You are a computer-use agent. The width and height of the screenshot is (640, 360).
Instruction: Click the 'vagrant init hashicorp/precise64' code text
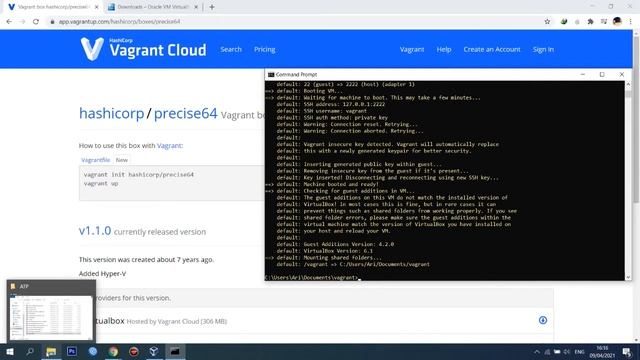[x=139, y=175]
